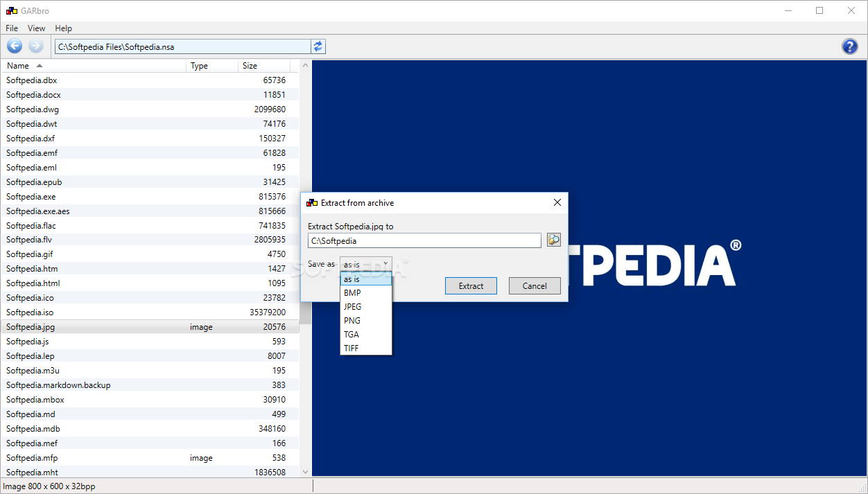The height and width of the screenshot is (494, 868).
Task: Select Softpedia.dbx in the file list
Action: 150,80
